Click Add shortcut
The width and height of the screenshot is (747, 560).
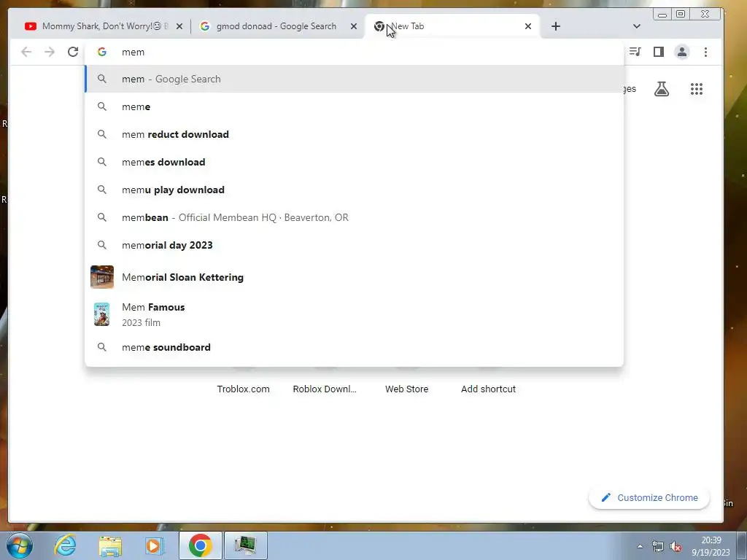pos(488,389)
